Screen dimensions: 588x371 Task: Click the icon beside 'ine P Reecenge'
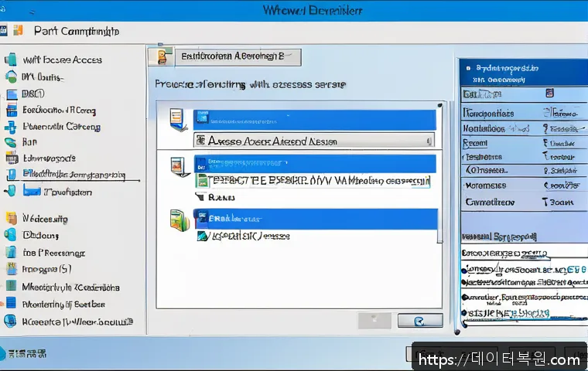click(x=12, y=252)
